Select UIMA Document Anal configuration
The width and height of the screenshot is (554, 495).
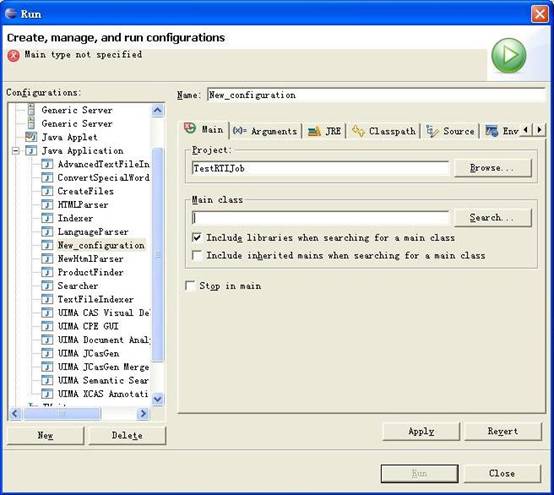click(x=104, y=340)
